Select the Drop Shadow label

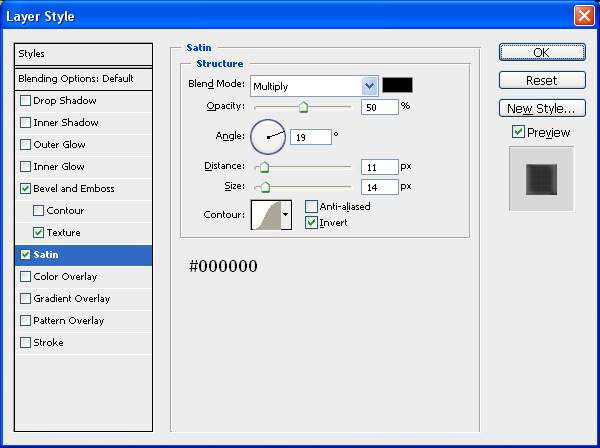click(x=65, y=101)
